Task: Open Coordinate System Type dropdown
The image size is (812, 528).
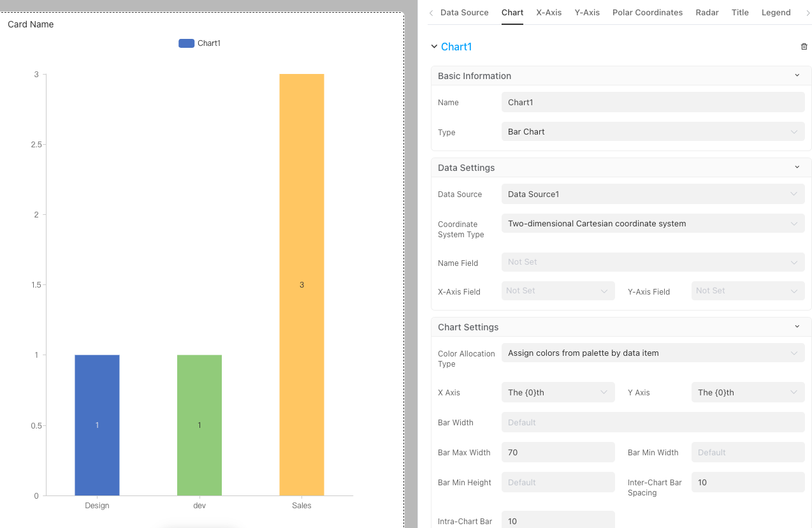Action: coord(653,224)
